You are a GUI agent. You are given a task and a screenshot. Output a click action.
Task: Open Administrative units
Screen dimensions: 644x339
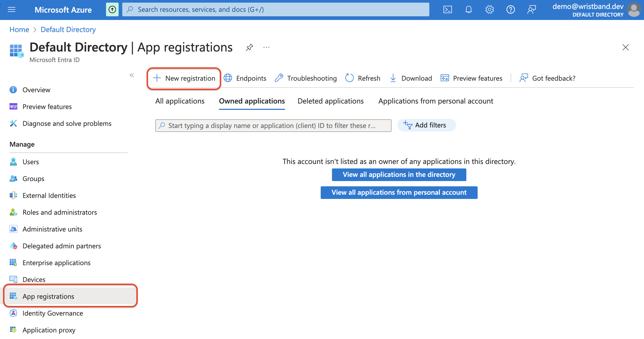(x=46, y=229)
